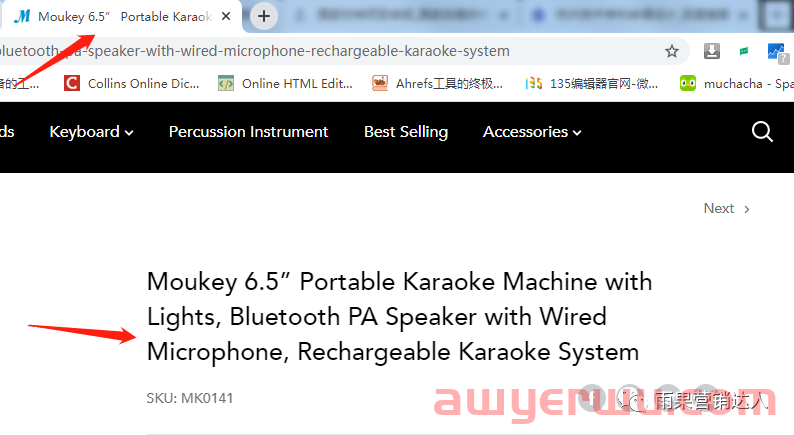Open Collins Online Dictionary bookmark
Image resolution: width=794 pixels, height=435 pixels.
click(x=132, y=84)
